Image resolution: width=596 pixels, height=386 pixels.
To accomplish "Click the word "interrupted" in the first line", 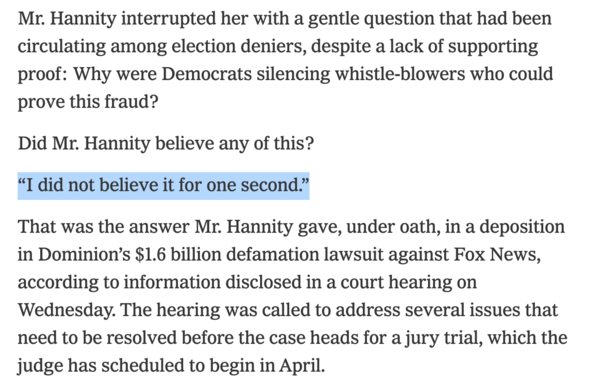I will coord(168,18).
